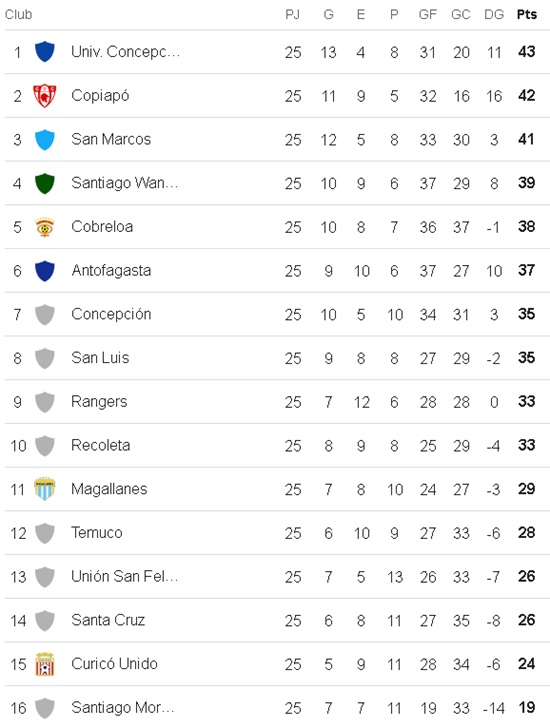Open the Santiago Mor… team link
Screen dimensions: 550x728
coord(123,708)
